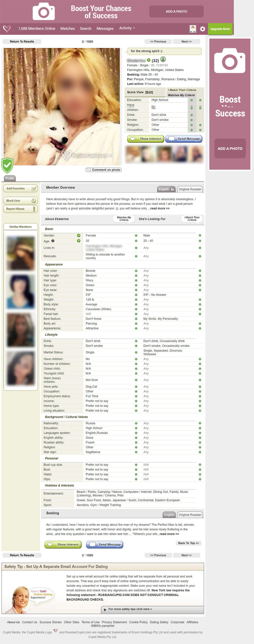The height and width of the screenshot is (644, 254).
Task: Open settings gear icon in navbar
Action: [x=202, y=29]
